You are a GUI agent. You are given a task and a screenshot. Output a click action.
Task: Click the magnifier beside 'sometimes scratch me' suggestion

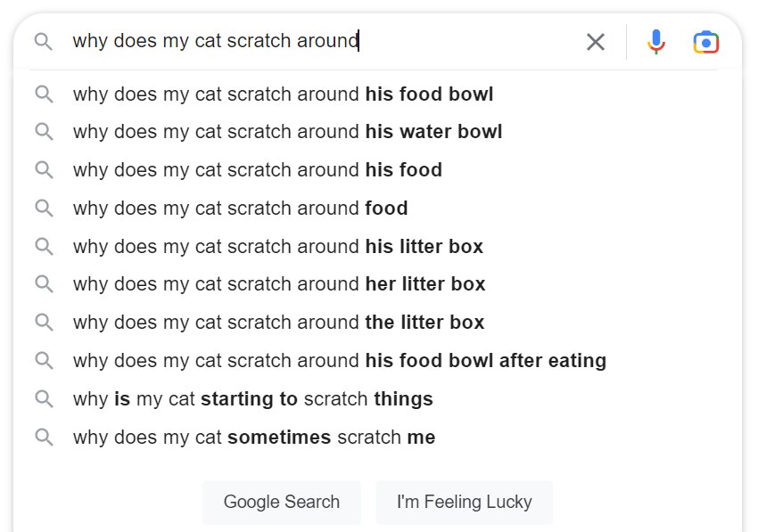(44, 437)
